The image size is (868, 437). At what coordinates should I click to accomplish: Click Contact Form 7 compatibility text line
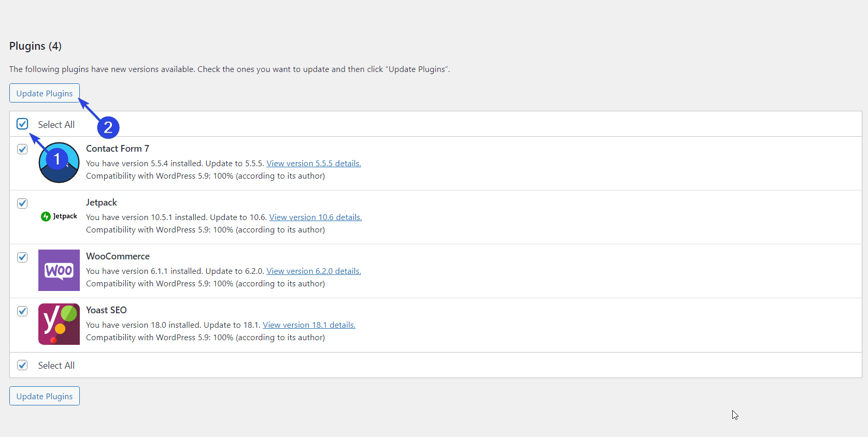(x=205, y=176)
